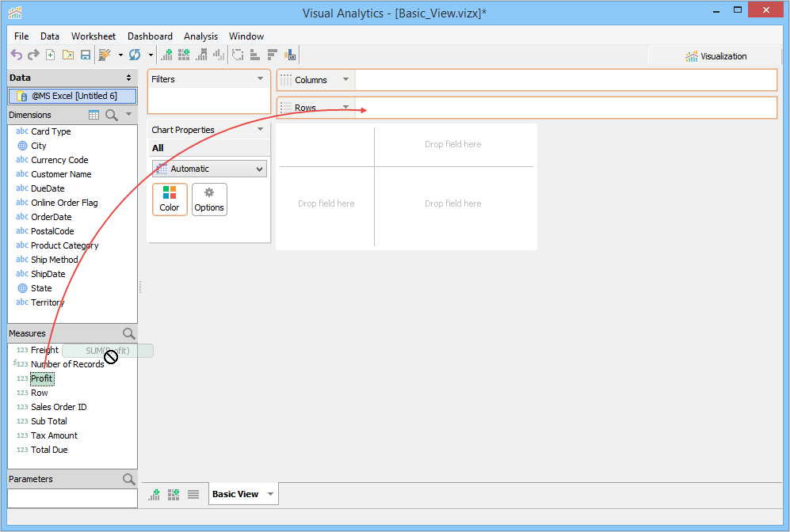
Task: Click the Open folder toolbar icon
Action: click(68, 55)
